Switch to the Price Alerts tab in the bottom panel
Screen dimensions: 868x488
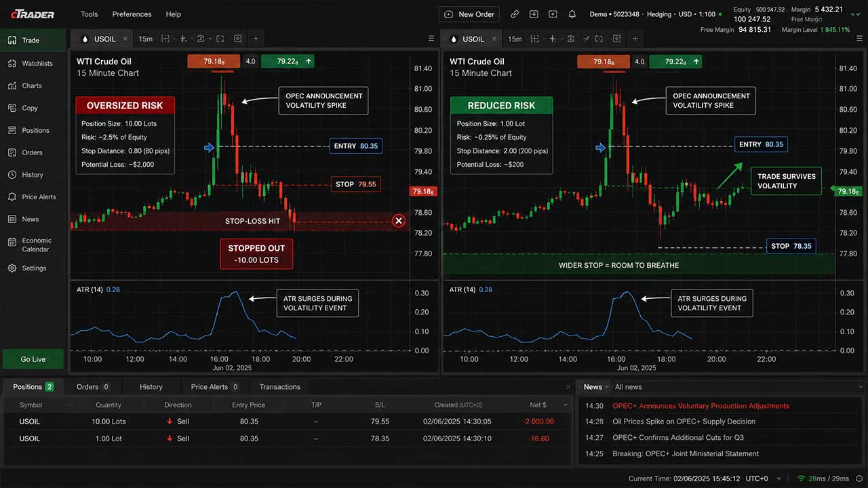214,387
